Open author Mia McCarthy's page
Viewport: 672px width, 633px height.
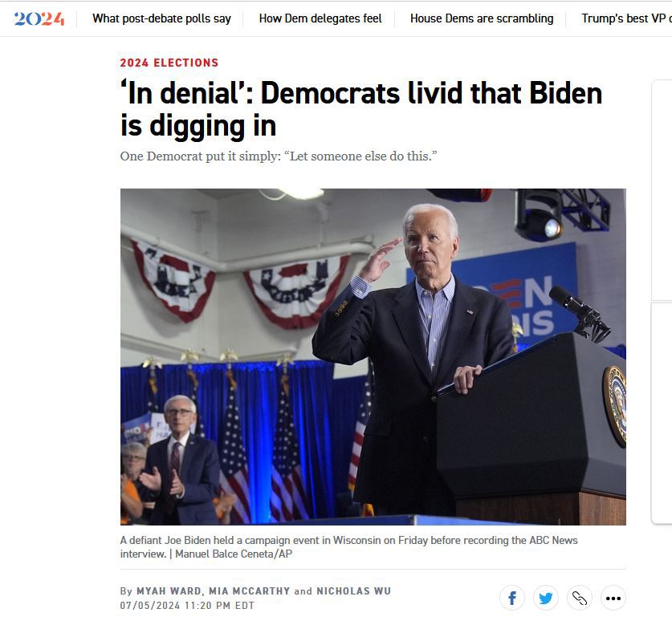click(250, 591)
